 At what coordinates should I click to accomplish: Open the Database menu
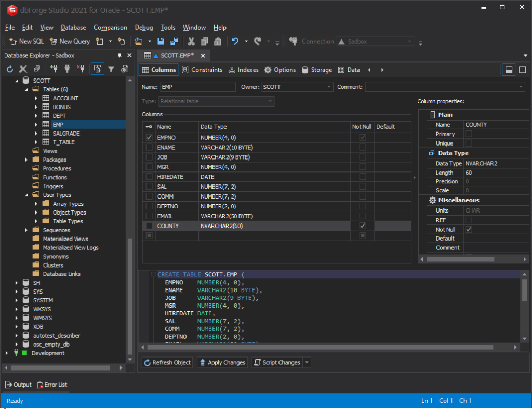coord(73,27)
